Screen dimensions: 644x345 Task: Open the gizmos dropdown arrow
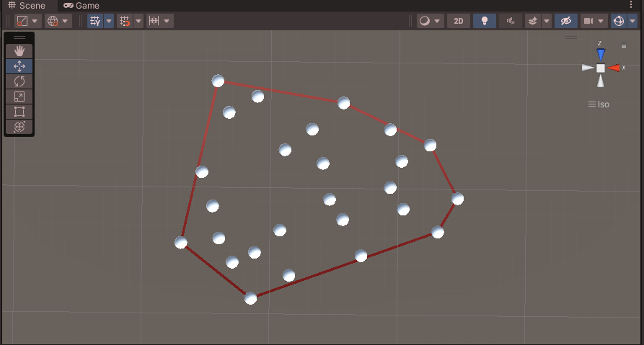pos(632,21)
